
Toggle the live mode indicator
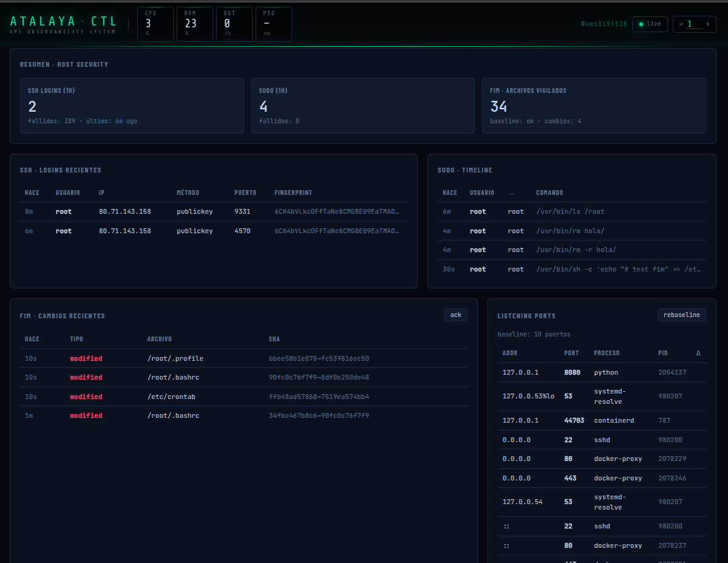click(x=650, y=24)
